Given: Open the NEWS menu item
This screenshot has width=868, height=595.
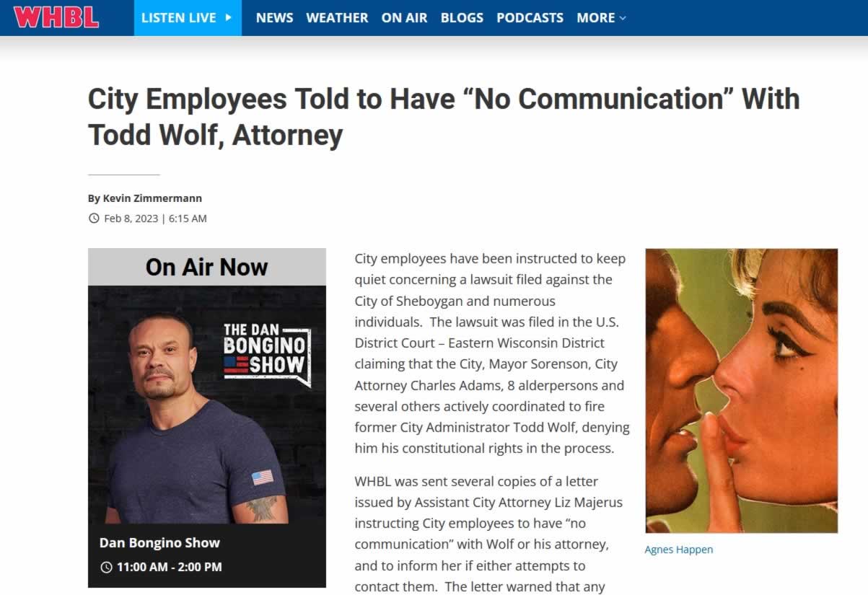Looking at the screenshot, I should 274,18.
